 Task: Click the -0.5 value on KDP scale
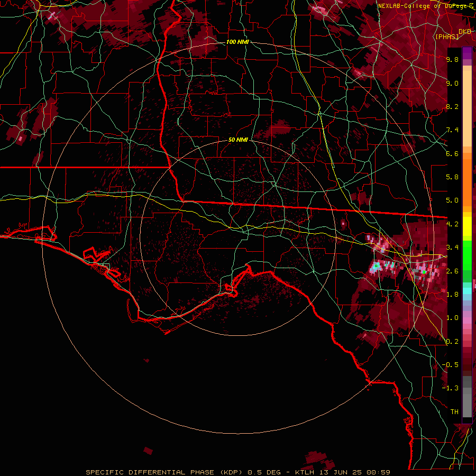tap(450, 365)
